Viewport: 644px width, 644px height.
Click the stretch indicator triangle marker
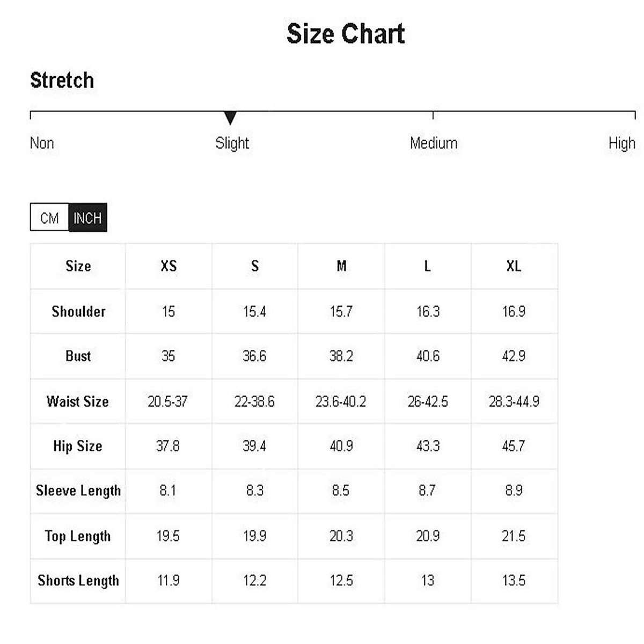point(230,118)
